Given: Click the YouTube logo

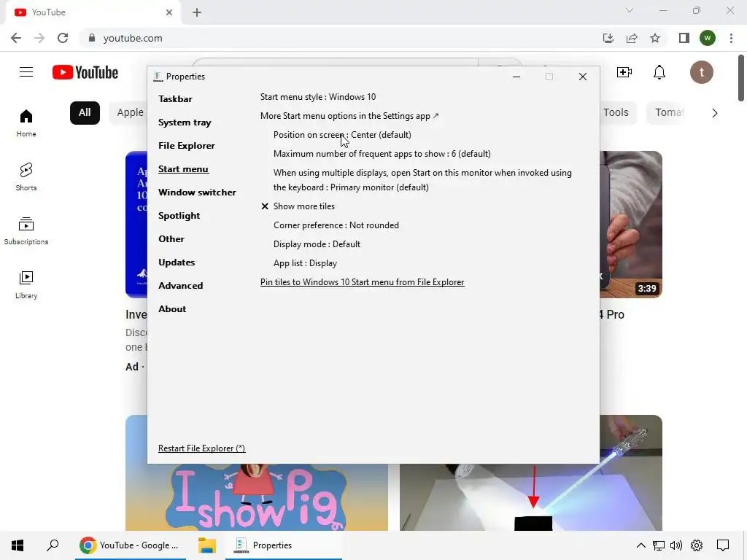Looking at the screenshot, I should (x=85, y=72).
